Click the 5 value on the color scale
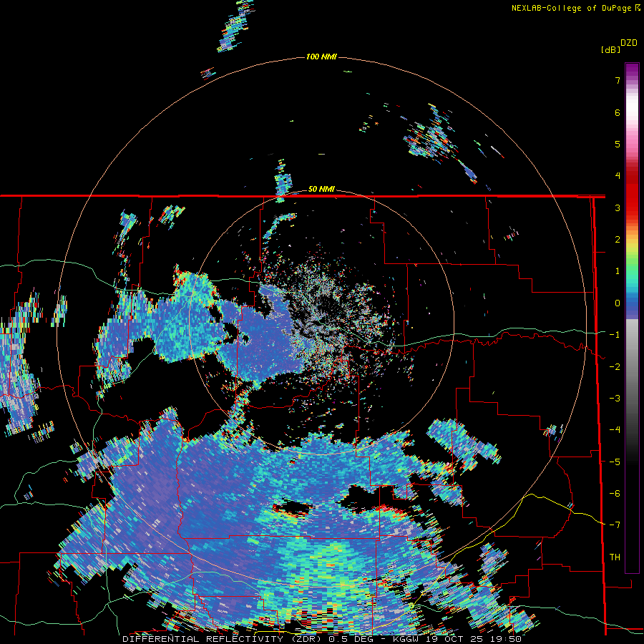Screen dimensions: 644x644 click(618, 144)
